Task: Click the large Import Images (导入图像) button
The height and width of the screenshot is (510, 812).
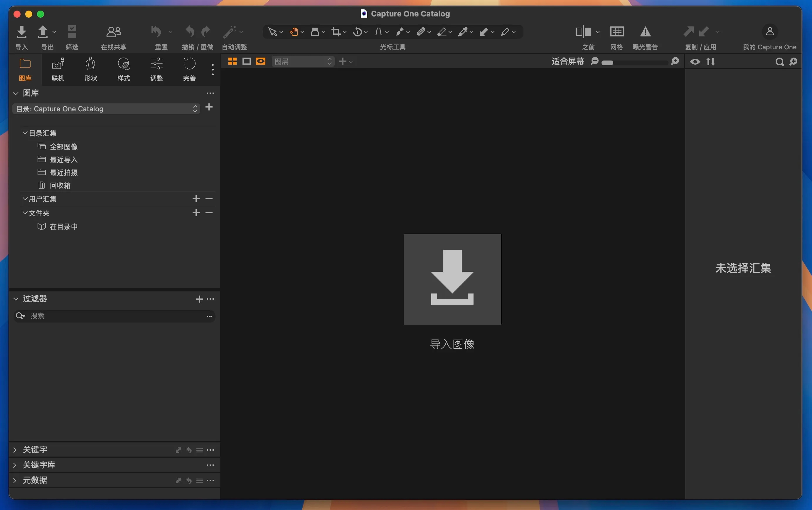Action: point(452,279)
